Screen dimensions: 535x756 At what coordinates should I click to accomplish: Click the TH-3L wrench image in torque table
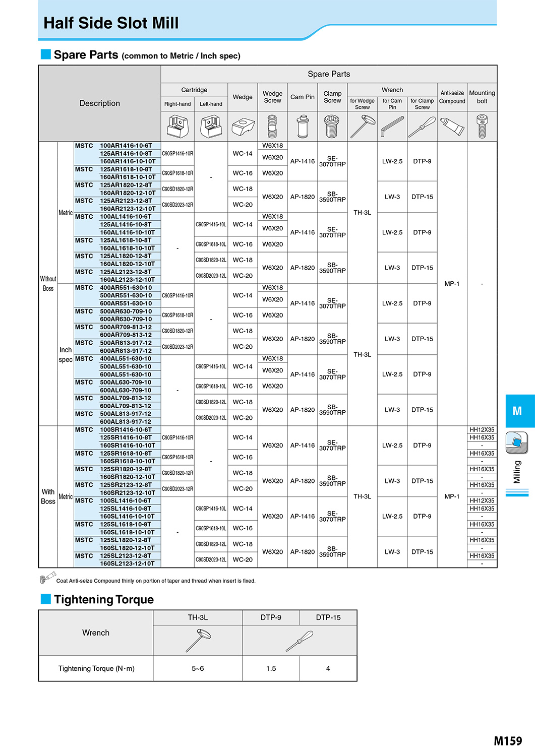tap(198, 640)
